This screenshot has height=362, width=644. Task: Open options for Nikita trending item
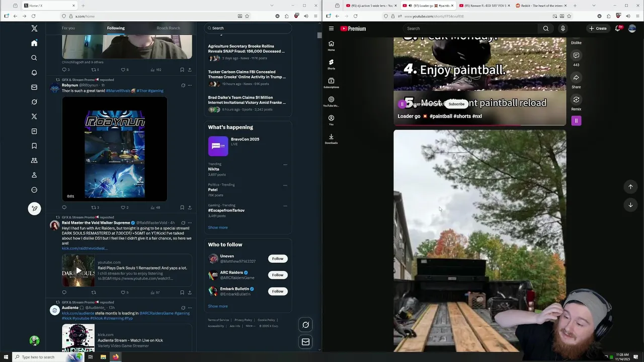[x=285, y=164]
